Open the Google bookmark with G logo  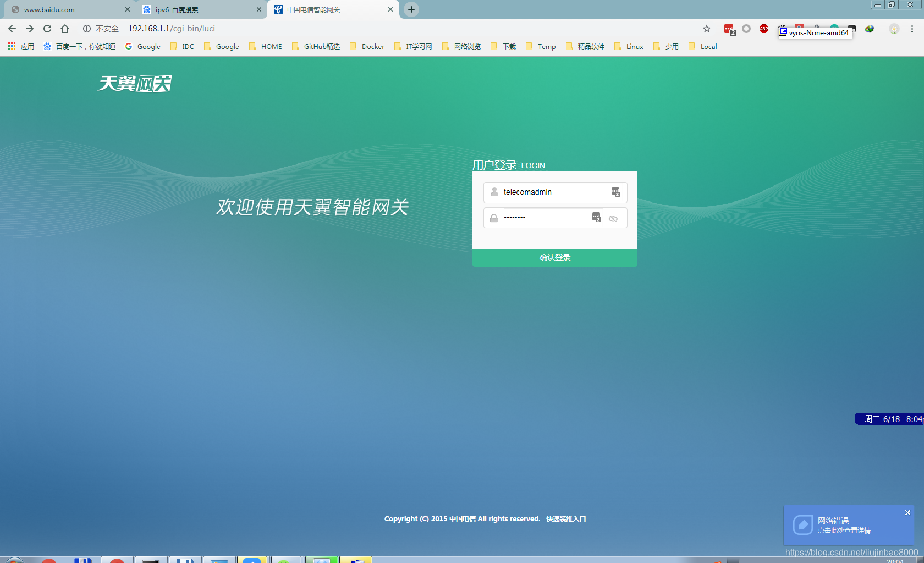click(143, 46)
